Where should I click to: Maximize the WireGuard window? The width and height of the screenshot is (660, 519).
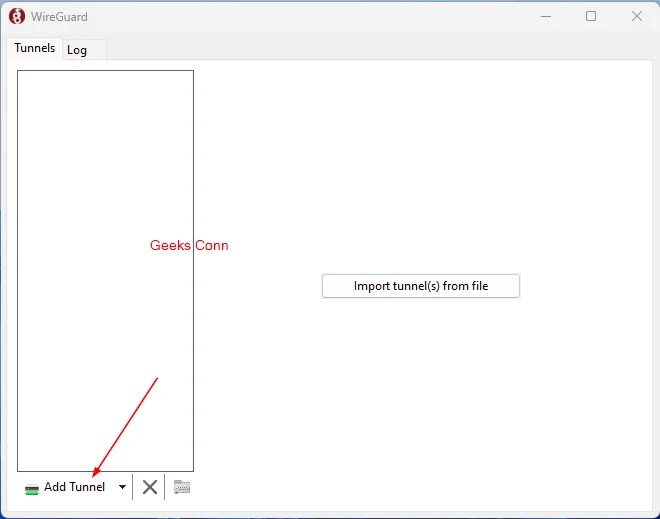click(x=591, y=16)
